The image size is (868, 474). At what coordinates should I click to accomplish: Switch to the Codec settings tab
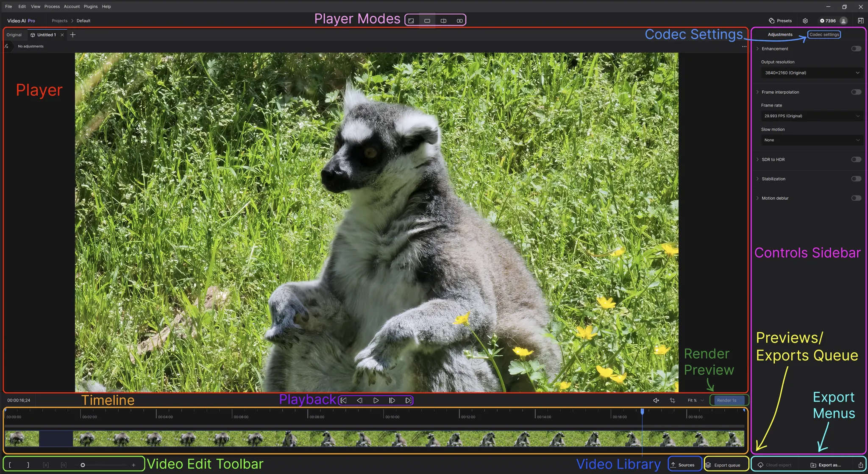point(823,34)
